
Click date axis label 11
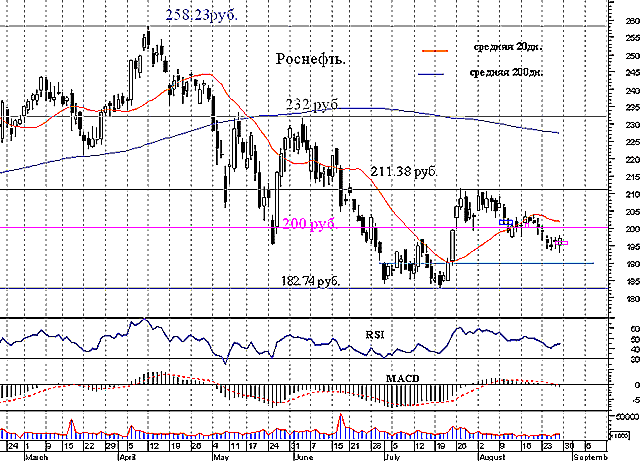pos(235,446)
